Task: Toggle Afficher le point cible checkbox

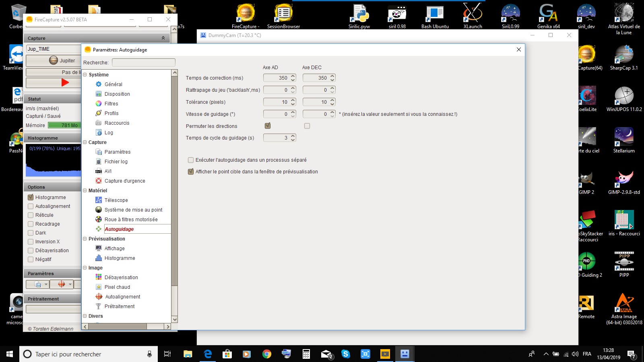Action: tap(191, 172)
